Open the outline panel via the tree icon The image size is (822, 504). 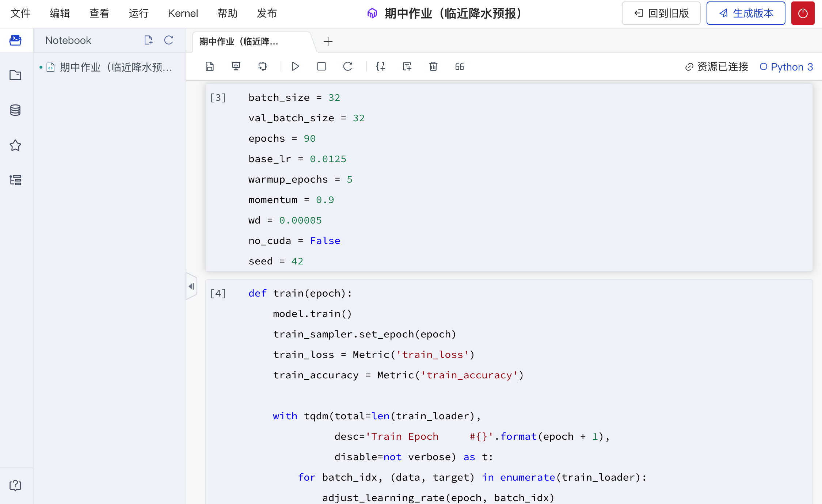pyautogui.click(x=15, y=180)
